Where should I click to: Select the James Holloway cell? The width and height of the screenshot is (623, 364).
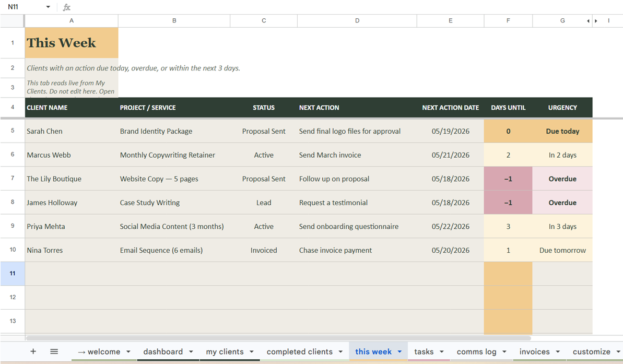72,203
